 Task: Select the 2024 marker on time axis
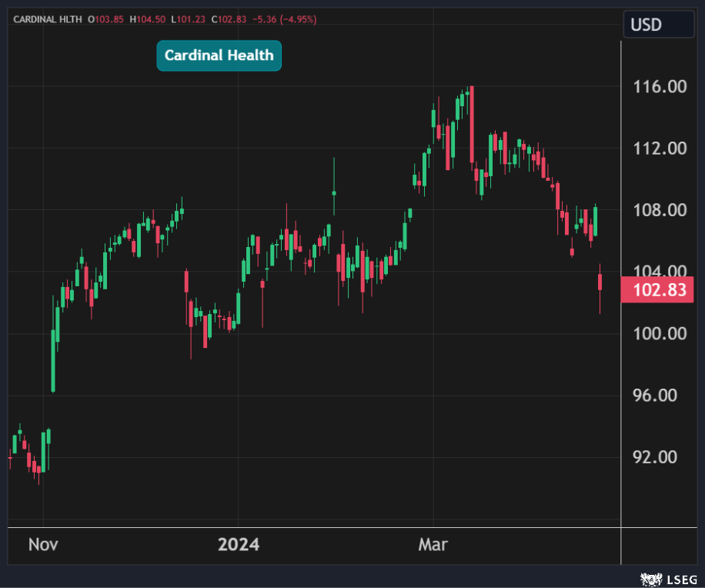(239, 545)
